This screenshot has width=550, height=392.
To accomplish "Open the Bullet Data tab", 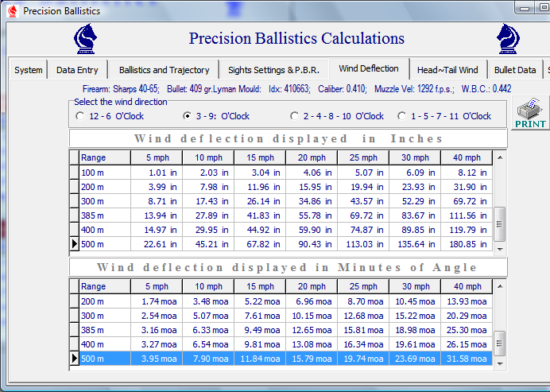I will 514,70.
